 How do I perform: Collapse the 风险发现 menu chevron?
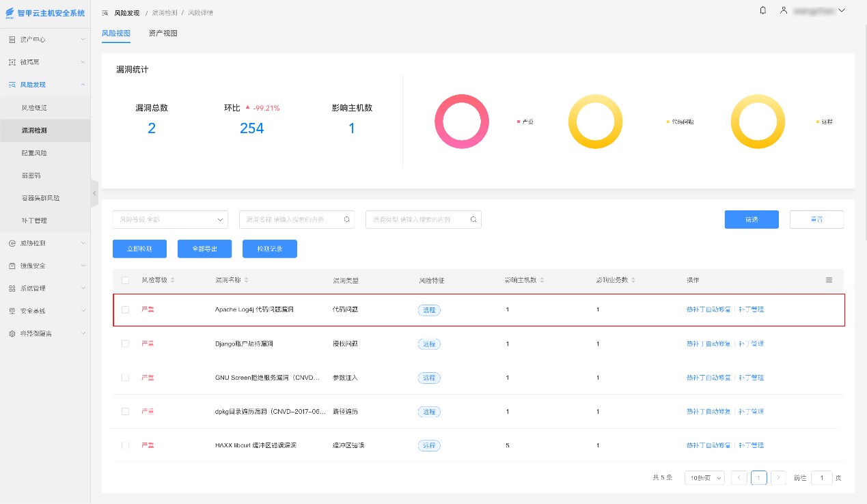click(83, 85)
